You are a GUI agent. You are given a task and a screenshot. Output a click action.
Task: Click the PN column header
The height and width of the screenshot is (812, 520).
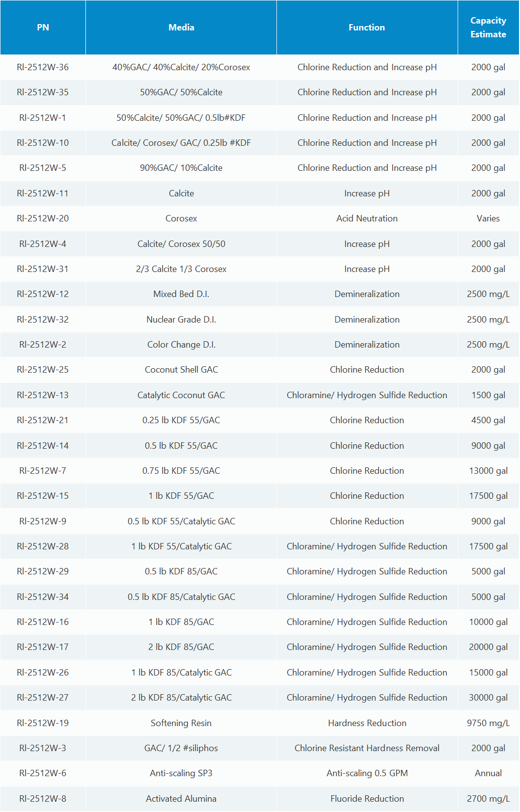tap(43, 27)
